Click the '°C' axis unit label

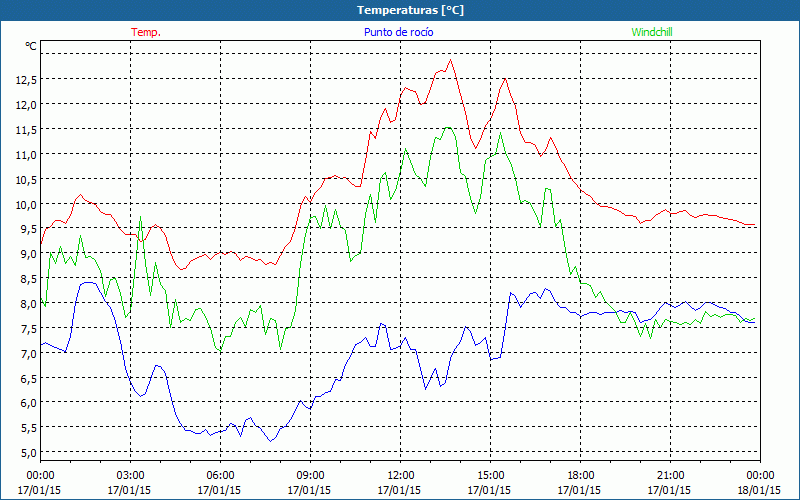(x=31, y=46)
